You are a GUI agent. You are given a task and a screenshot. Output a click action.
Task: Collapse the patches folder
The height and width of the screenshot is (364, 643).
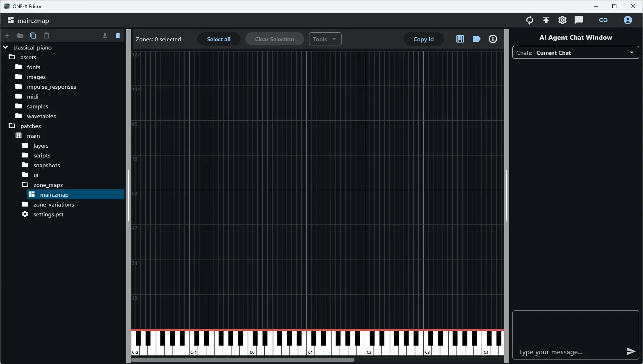12,126
